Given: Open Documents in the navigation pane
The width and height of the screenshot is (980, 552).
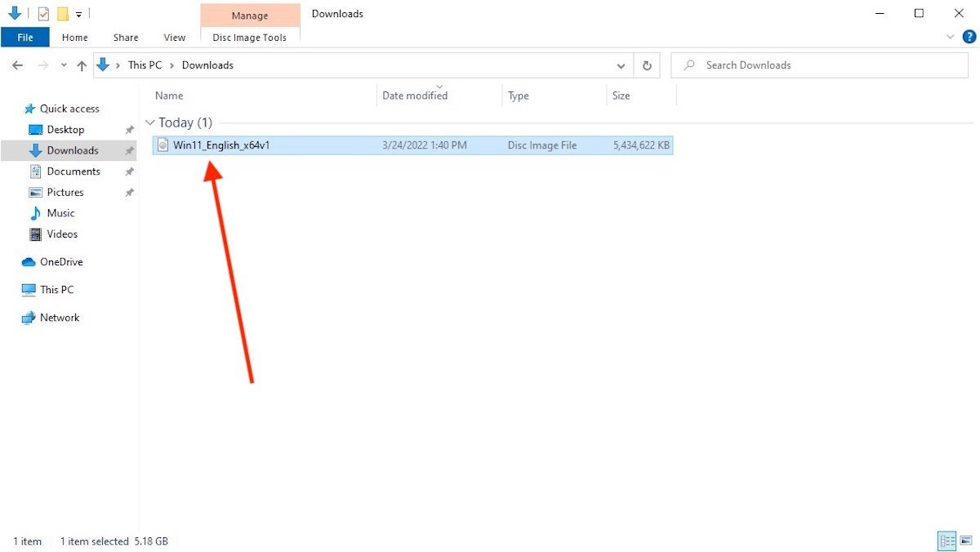Looking at the screenshot, I should coord(73,171).
